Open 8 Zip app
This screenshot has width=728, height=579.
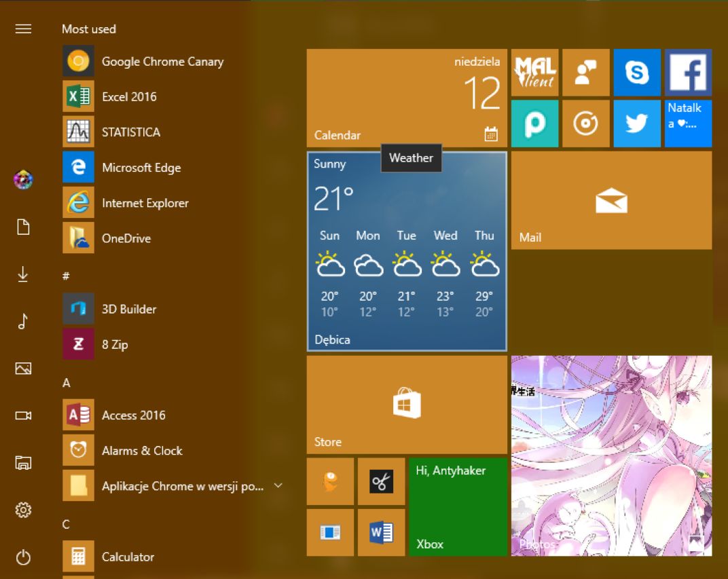pos(96,343)
